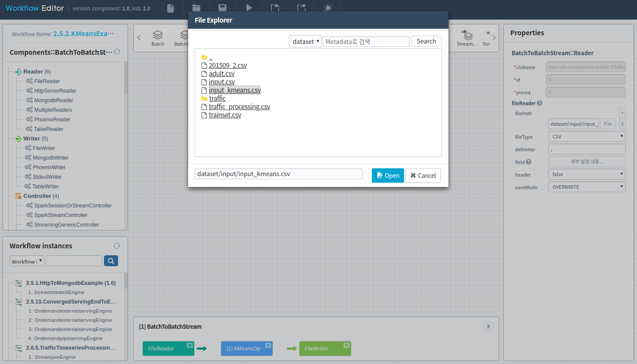This screenshot has width=637, height=364.
Task: Click the File button beside filePath
Action: click(608, 124)
